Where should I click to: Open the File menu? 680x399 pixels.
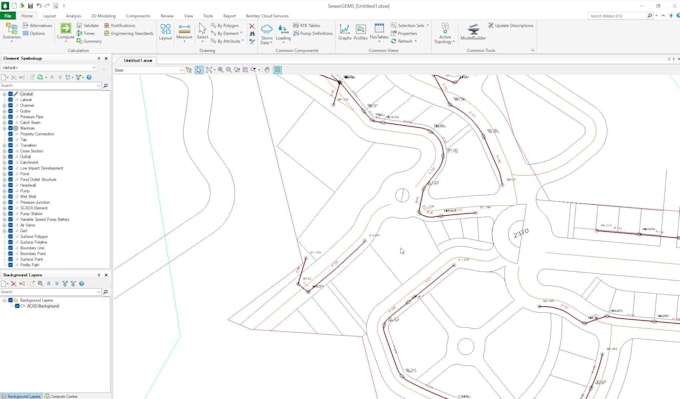8,16
